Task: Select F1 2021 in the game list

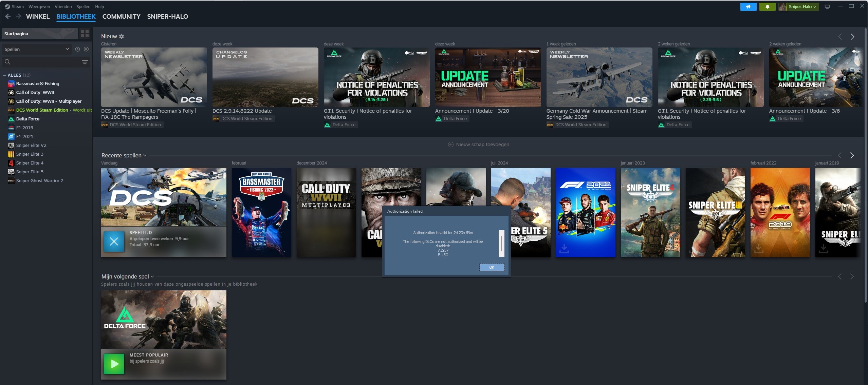Action: pos(25,136)
